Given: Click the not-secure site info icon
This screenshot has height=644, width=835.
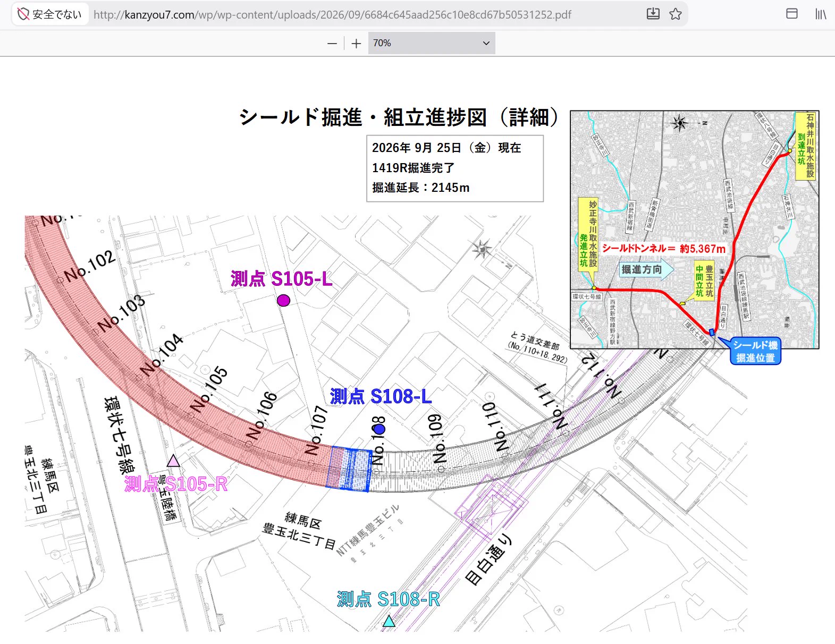Looking at the screenshot, I should pyautogui.click(x=23, y=14).
